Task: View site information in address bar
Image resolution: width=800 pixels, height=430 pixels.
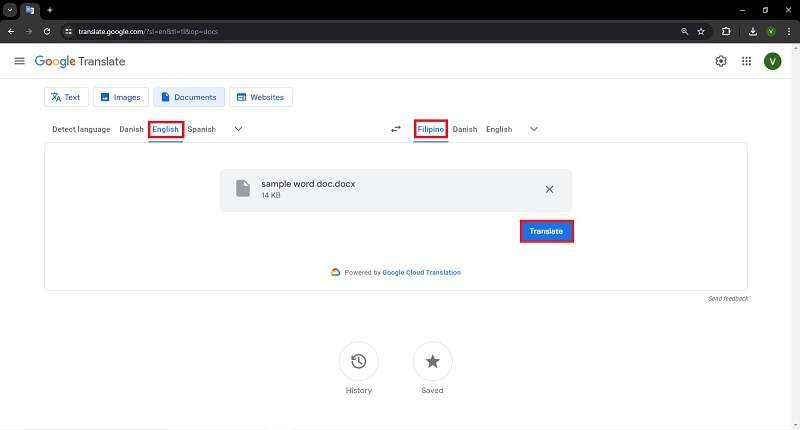Action: [x=68, y=32]
